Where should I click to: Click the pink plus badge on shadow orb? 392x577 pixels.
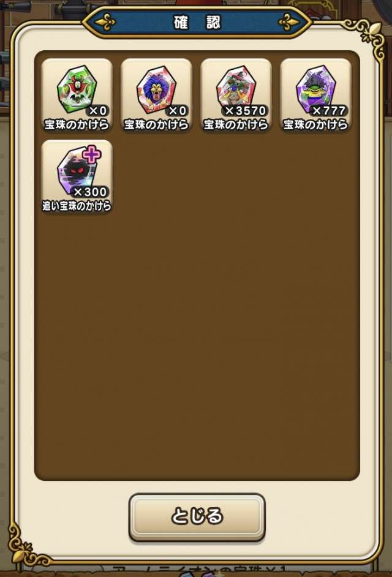click(x=92, y=154)
